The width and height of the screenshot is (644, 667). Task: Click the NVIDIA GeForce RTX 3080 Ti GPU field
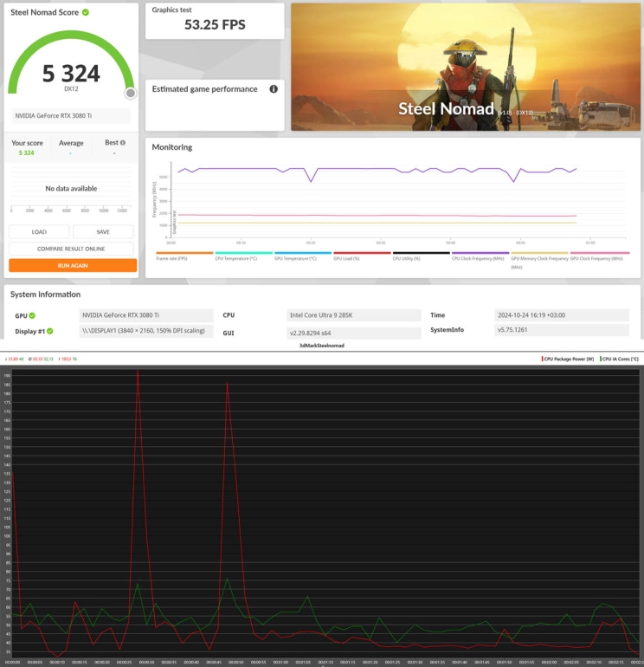point(145,316)
